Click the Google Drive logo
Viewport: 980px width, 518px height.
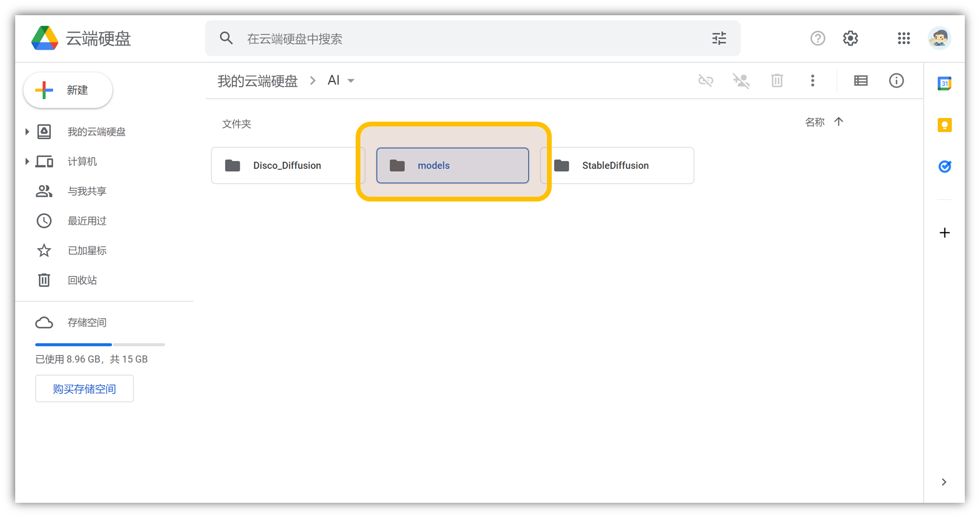pos(45,38)
